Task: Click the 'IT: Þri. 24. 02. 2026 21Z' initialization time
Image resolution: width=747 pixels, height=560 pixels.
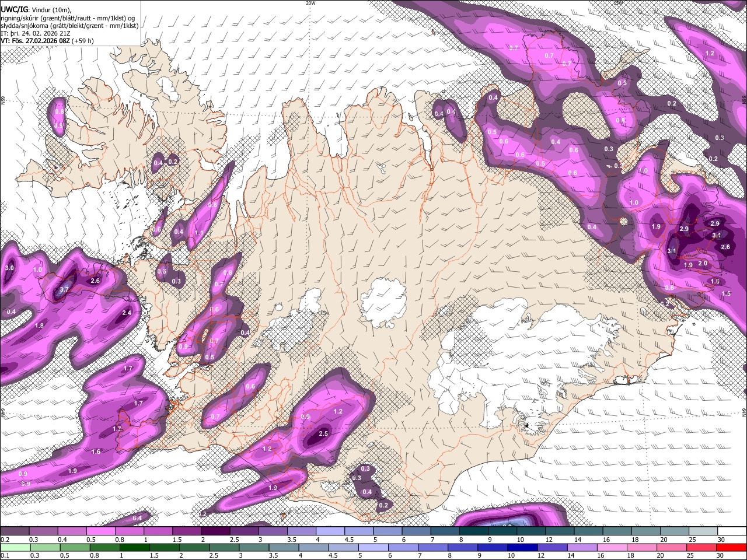Action: pos(36,33)
